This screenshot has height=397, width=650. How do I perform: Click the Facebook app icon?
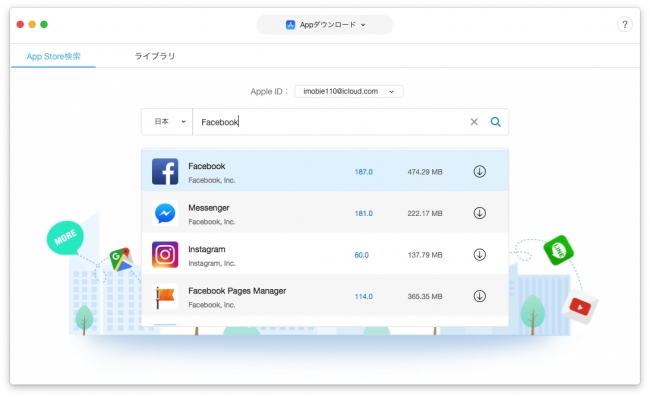coord(165,172)
